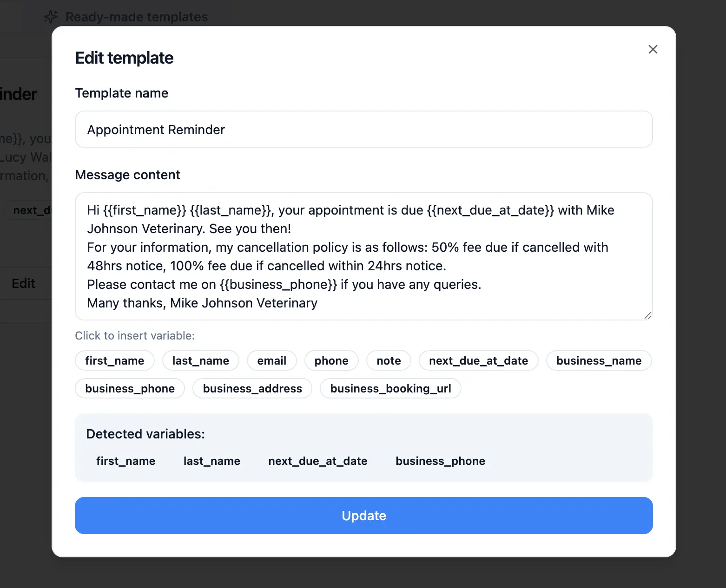Screen dimensions: 726x588
Task: Insert the last_name variable
Action: pyautogui.click(x=200, y=360)
